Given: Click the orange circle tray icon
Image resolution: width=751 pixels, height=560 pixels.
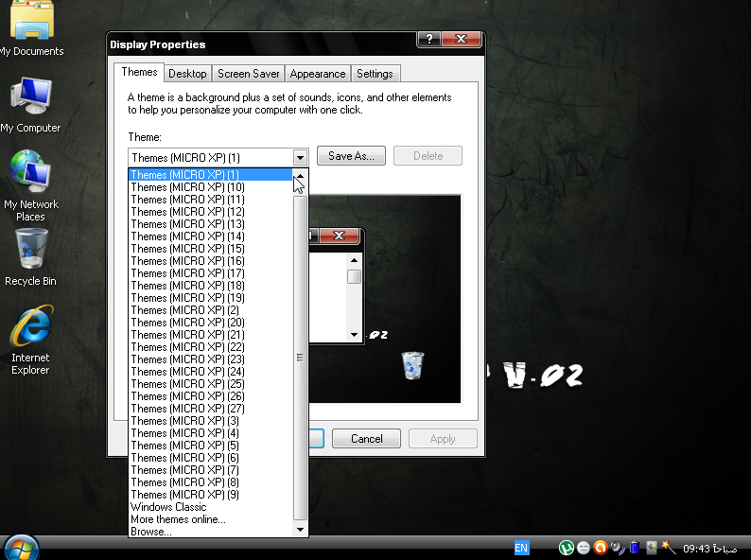Looking at the screenshot, I should pos(600,548).
